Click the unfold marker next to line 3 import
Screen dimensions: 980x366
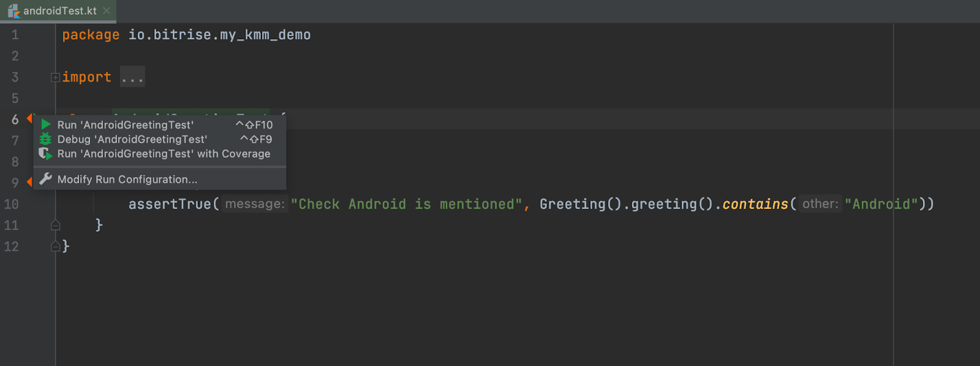[x=55, y=76]
